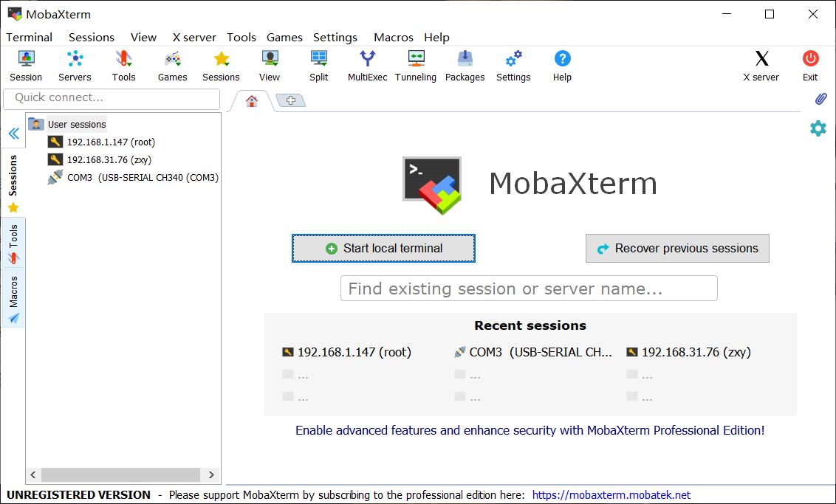Viewport: 836px width, 504px height.
Task: Open MultiExec from the toolbar
Action: pos(366,65)
